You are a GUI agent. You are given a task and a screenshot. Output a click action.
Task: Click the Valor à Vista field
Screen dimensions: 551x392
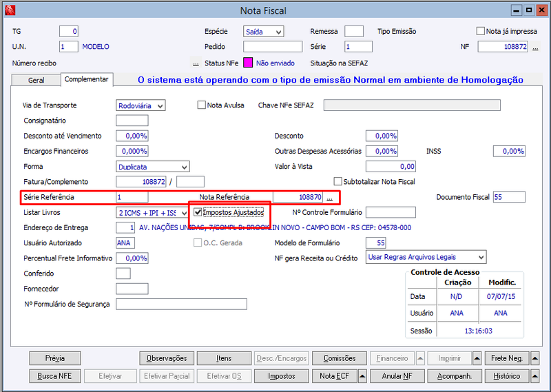[391, 166]
